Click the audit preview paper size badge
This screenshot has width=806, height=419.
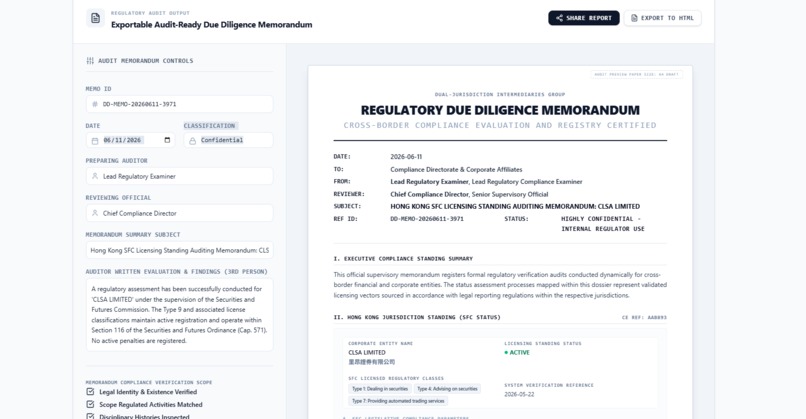636,75
